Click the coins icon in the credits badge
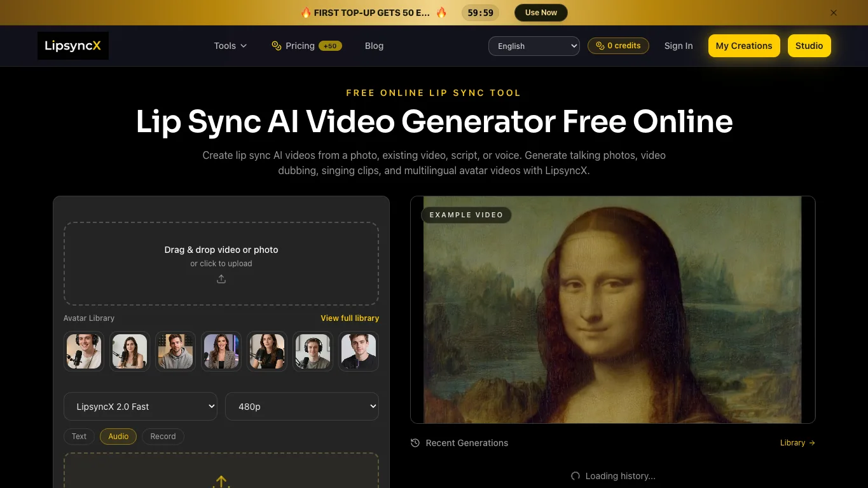 pyautogui.click(x=600, y=46)
